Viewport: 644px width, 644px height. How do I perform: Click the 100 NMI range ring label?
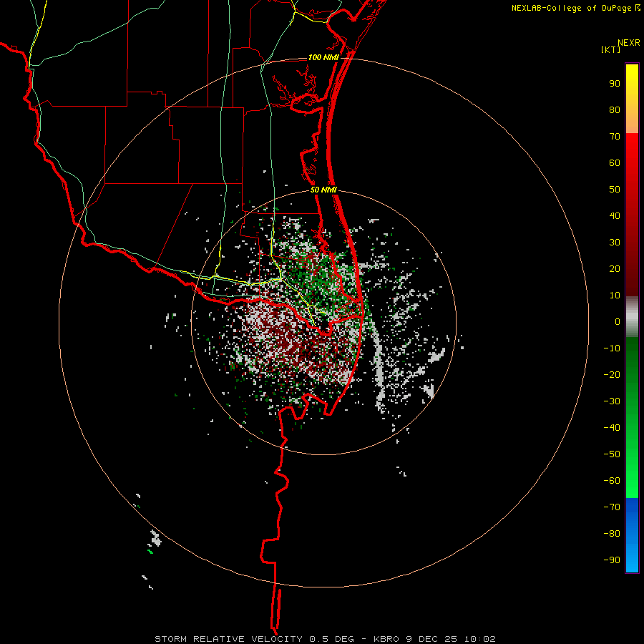[x=323, y=57]
